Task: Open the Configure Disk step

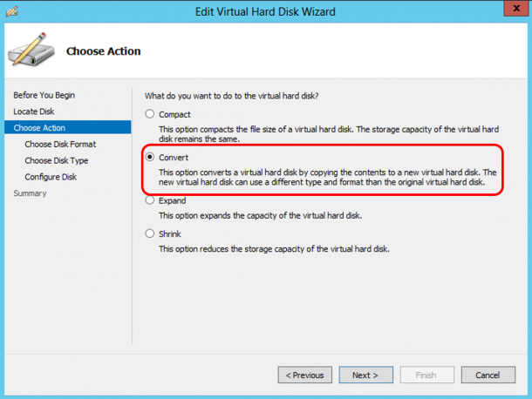Action: pyautogui.click(x=51, y=177)
